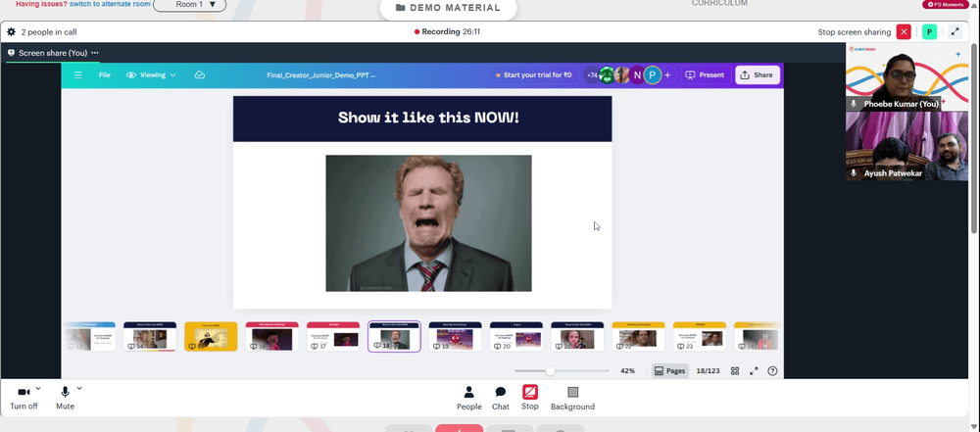Select page 20 thumbnail

click(x=516, y=336)
